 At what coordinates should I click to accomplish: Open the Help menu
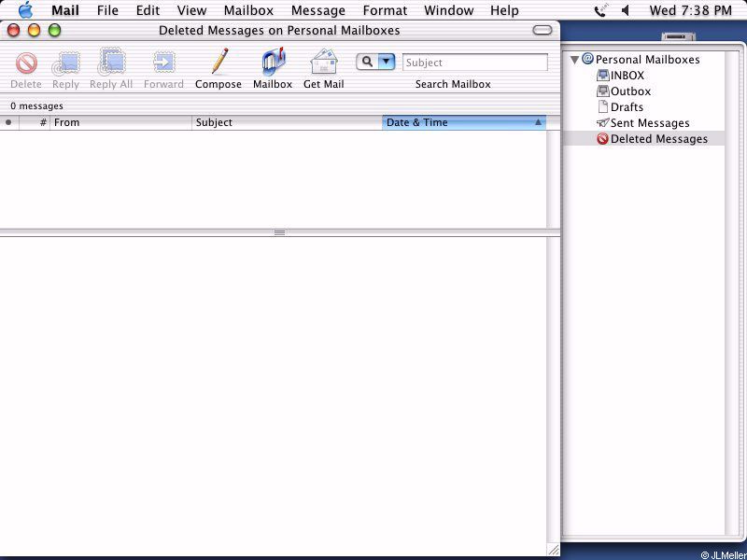[504, 10]
